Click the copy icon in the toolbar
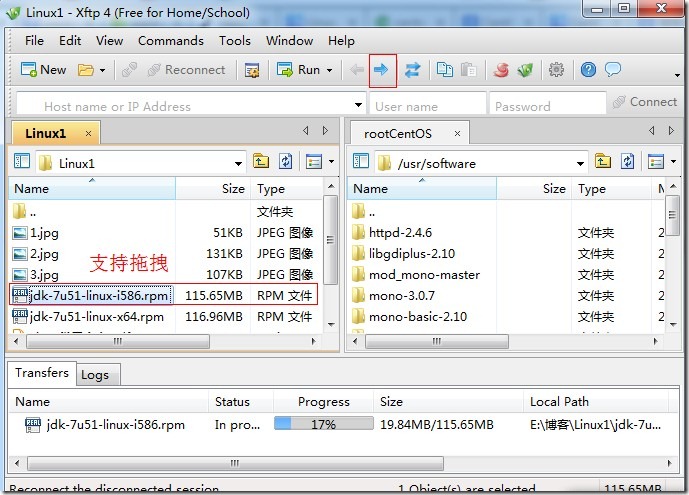The height and width of the screenshot is (495, 689). point(445,70)
